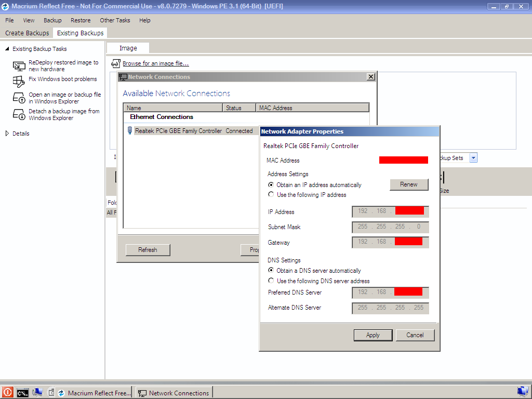Open the Help menu
This screenshot has width=532, height=399.
tap(144, 20)
